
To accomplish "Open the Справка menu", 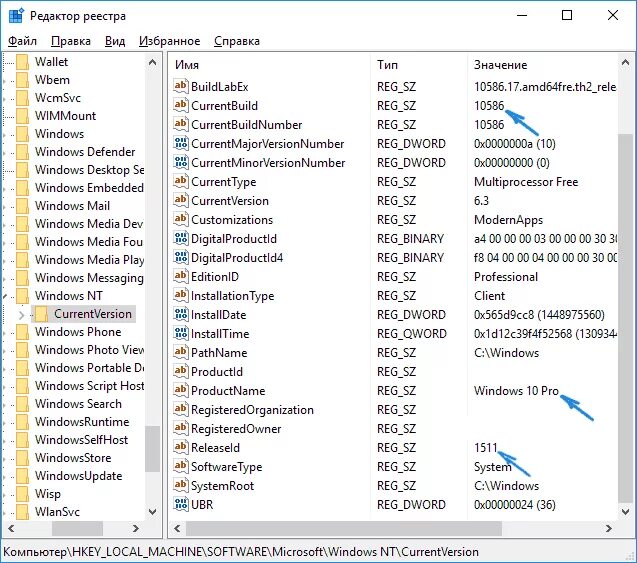I will click(237, 41).
